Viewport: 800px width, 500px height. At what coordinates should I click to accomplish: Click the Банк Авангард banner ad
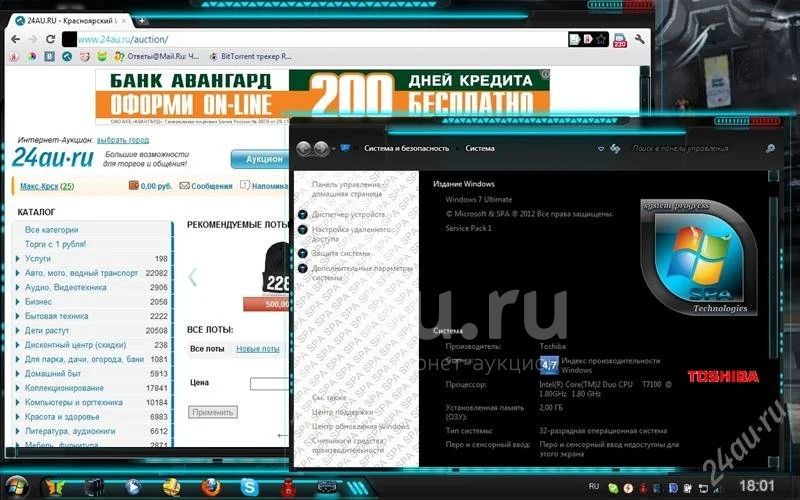click(x=322, y=96)
